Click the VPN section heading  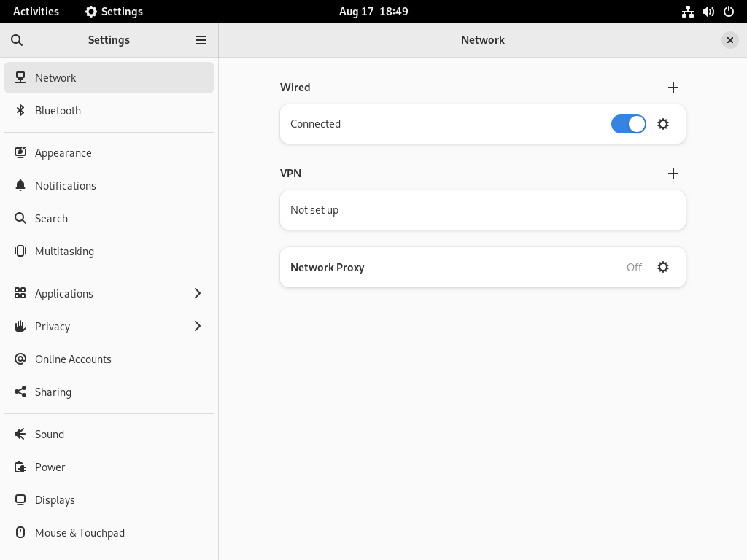coord(290,174)
